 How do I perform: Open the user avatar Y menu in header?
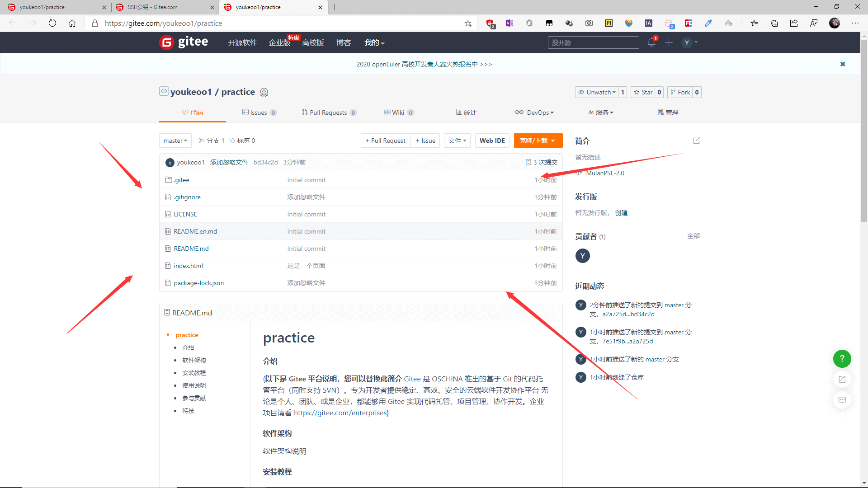coord(690,42)
